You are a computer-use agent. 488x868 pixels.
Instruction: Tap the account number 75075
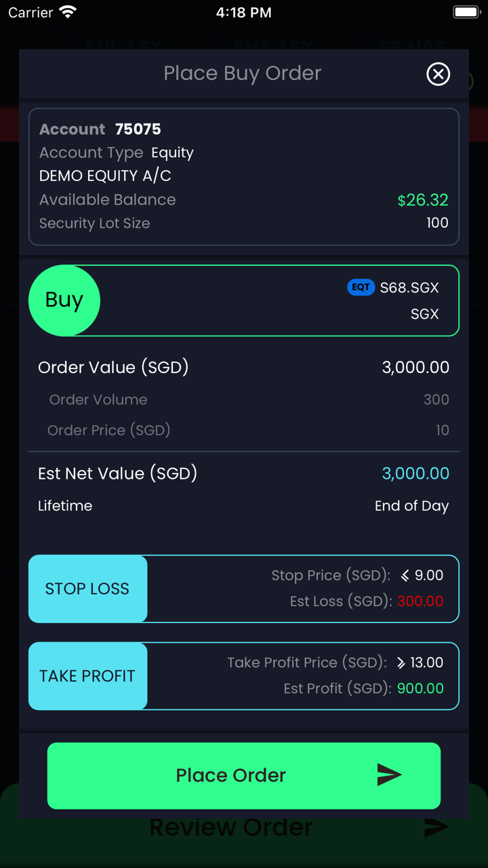click(x=138, y=129)
